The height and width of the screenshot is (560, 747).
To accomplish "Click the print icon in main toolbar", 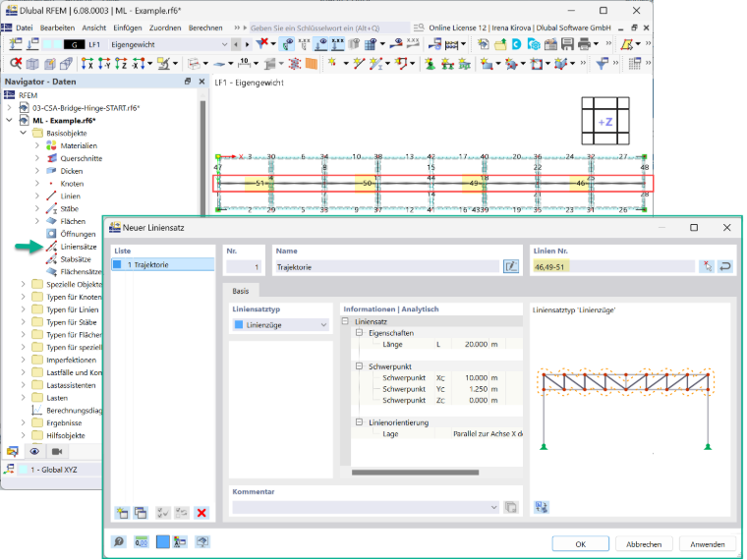I will 584,44.
